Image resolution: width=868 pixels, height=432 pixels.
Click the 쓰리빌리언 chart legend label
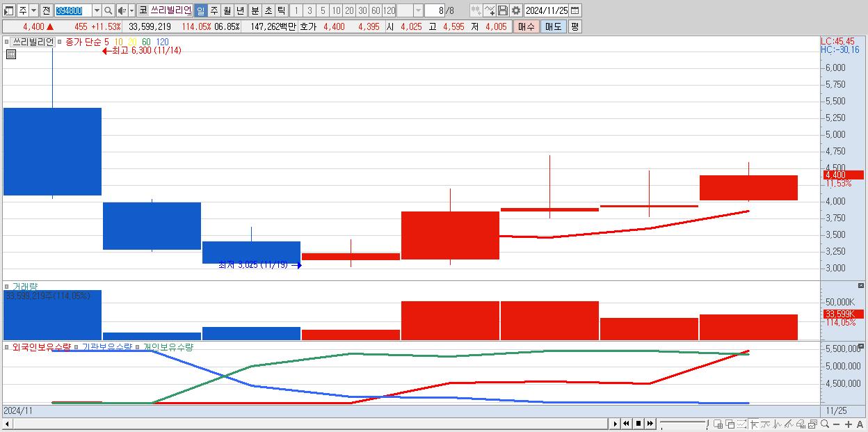(33, 42)
